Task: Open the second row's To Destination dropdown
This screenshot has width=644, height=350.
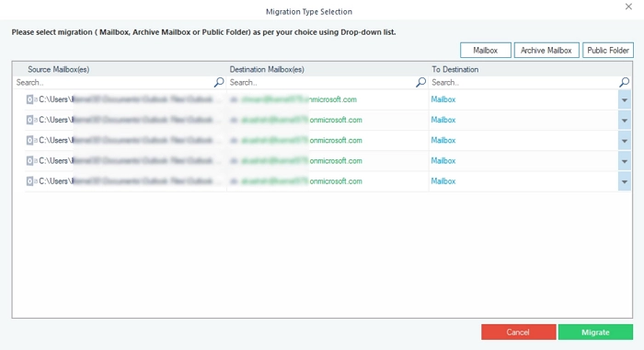Action: tap(625, 121)
